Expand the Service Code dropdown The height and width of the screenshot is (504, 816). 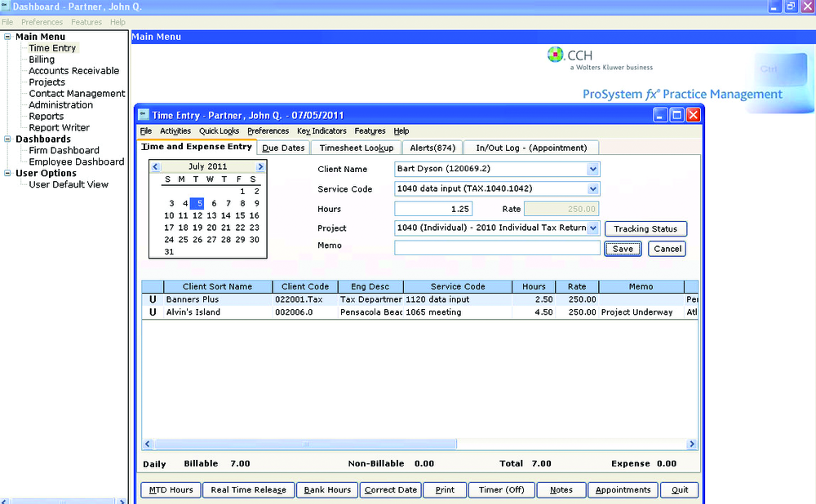tap(592, 189)
